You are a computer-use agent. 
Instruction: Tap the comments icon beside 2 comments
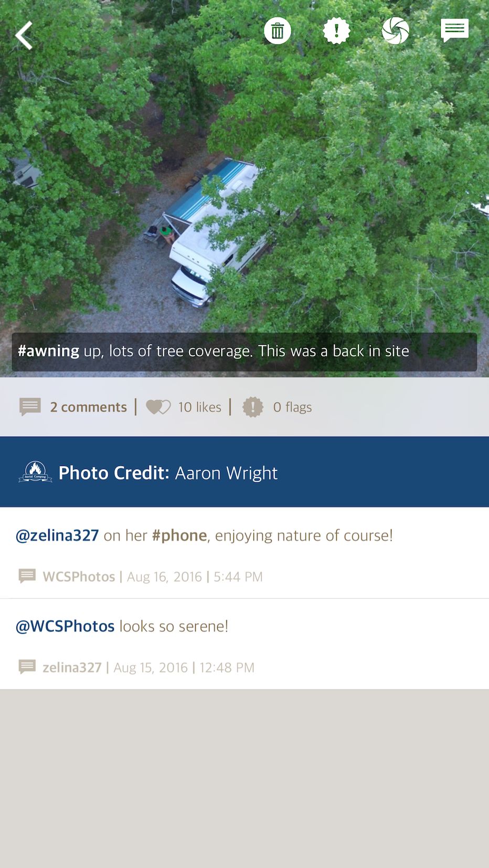[30, 407]
